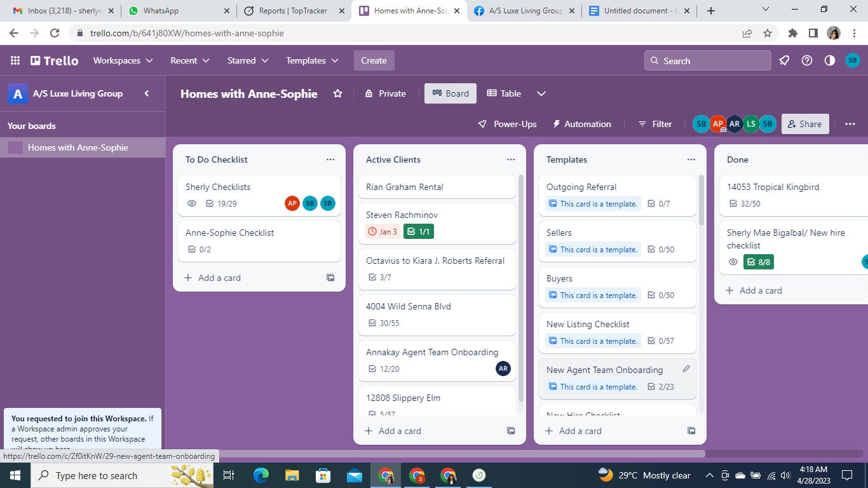Open the 4004 Wild Senna Blvd card
Viewport: 868px width, 488px height.
point(437,315)
